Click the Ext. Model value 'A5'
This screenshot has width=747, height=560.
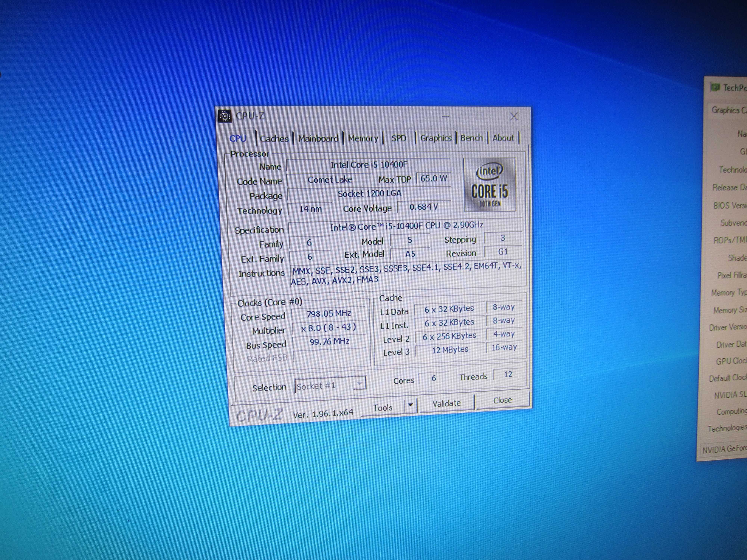click(410, 254)
